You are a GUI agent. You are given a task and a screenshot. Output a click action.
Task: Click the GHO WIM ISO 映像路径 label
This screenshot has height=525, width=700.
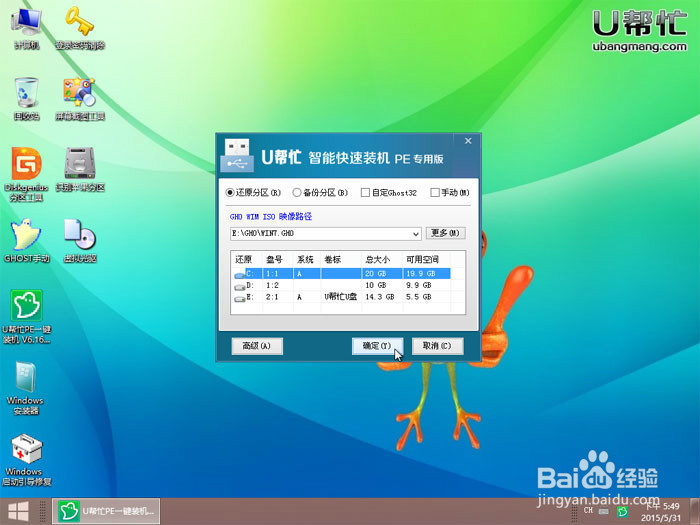point(271,217)
